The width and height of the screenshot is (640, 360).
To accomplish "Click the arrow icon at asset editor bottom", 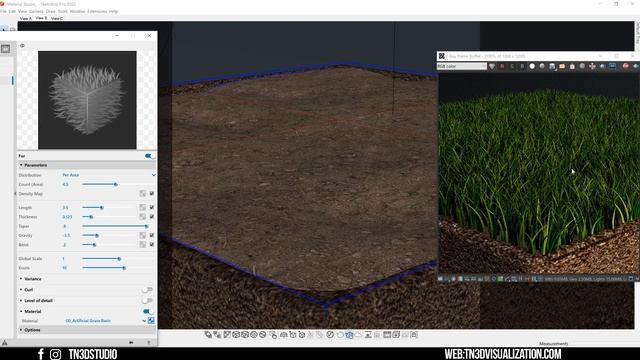I will click(x=131, y=342).
